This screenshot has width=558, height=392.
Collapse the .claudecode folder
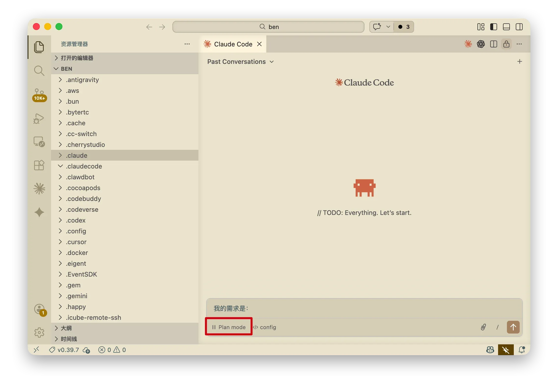click(x=125, y=166)
